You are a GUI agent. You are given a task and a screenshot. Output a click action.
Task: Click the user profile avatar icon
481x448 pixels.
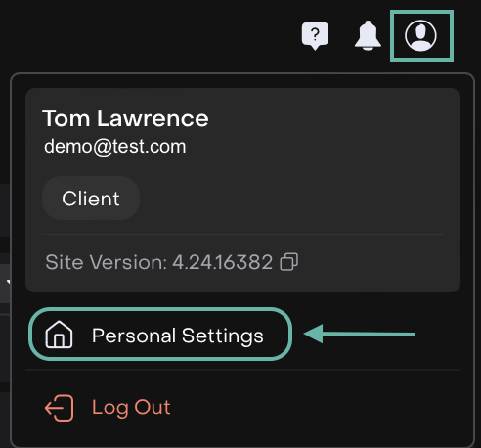[420, 35]
